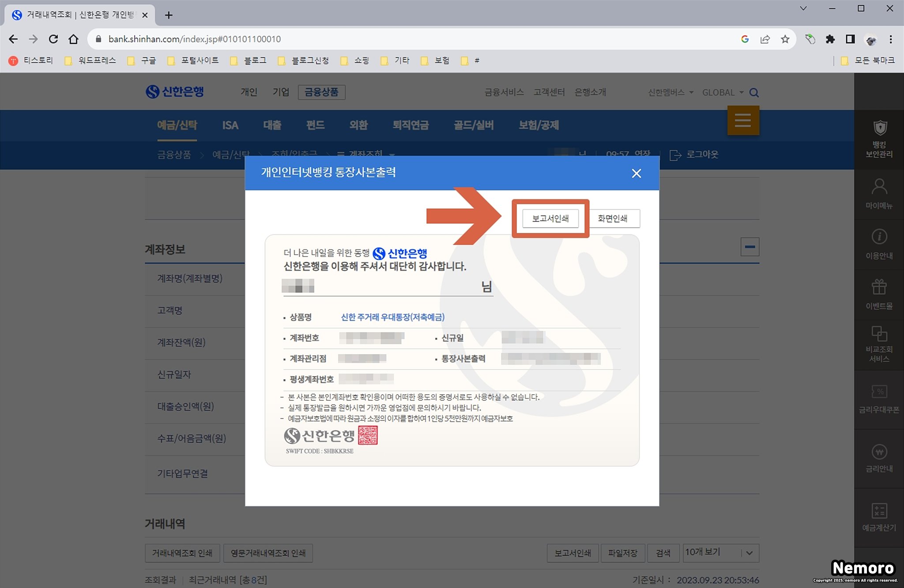The height and width of the screenshot is (588, 904).
Task: Select the 대출 menu tab
Action: pyautogui.click(x=272, y=125)
